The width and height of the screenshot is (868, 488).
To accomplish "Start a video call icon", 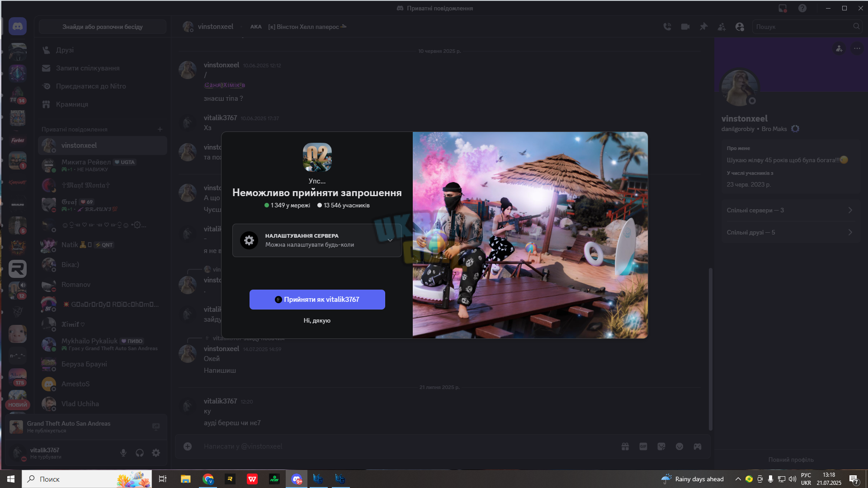I will tap(685, 27).
